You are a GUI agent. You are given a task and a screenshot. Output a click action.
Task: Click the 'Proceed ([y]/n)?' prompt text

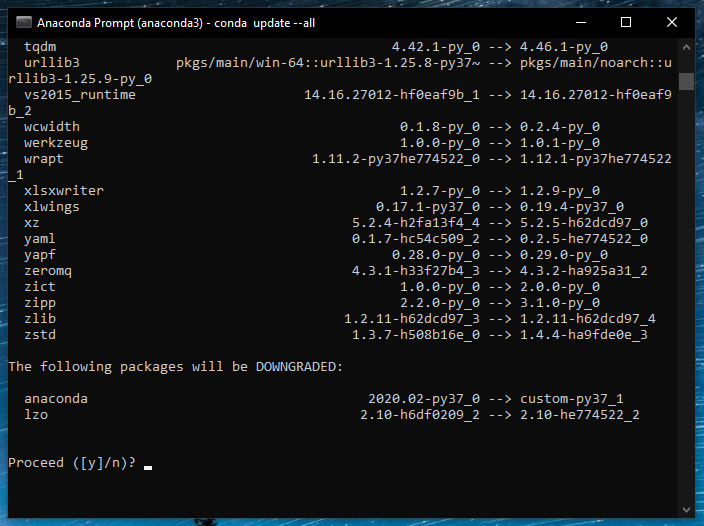[72, 463]
